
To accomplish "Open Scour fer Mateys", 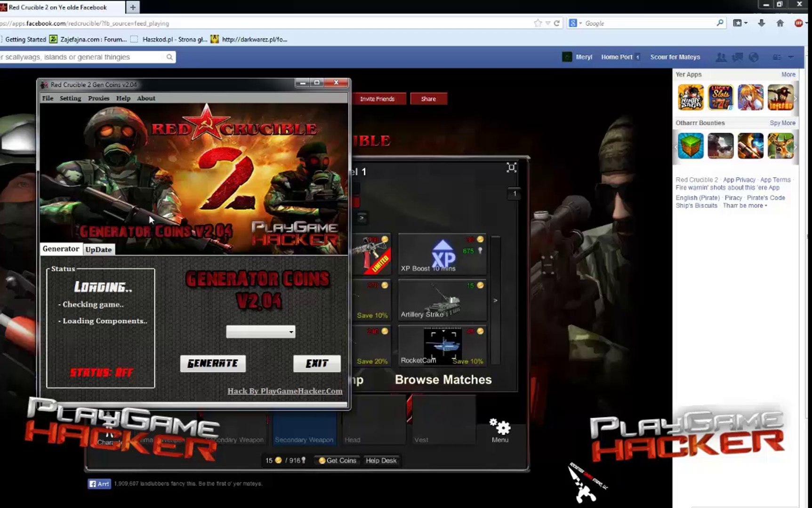I will point(675,57).
